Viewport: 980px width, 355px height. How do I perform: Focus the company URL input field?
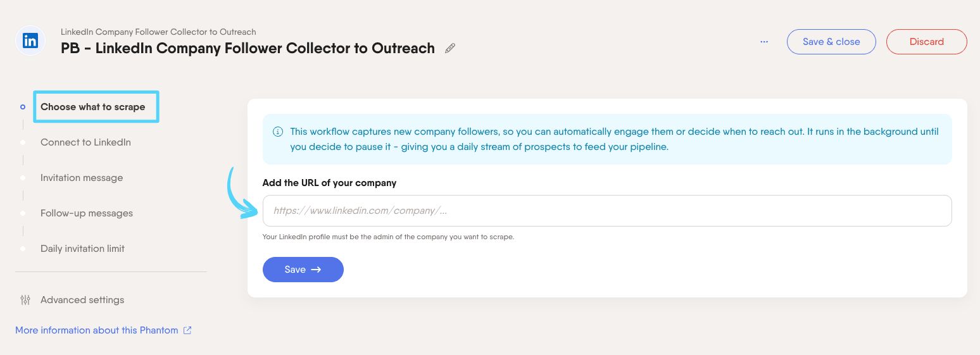coord(607,211)
